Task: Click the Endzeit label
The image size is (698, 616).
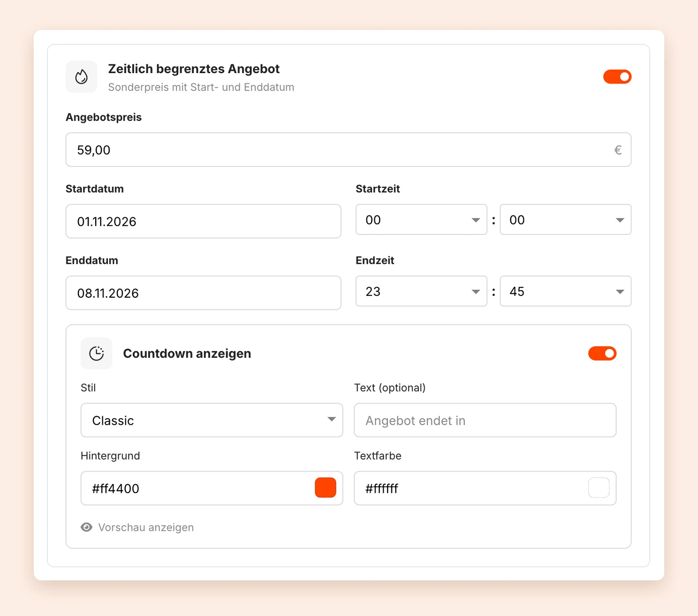Action: tap(375, 261)
